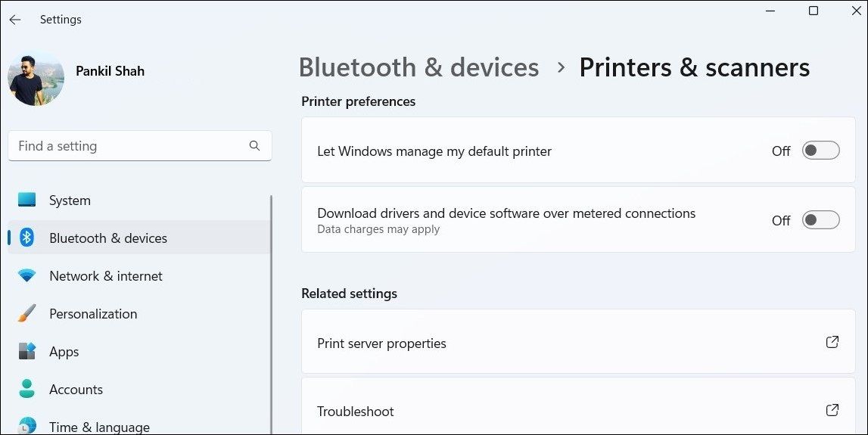Open external link icon for Print server properties

click(x=832, y=342)
